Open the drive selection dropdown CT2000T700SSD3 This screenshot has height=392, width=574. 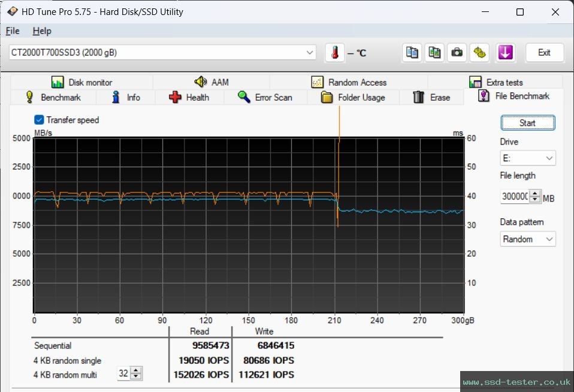(x=162, y=53)
